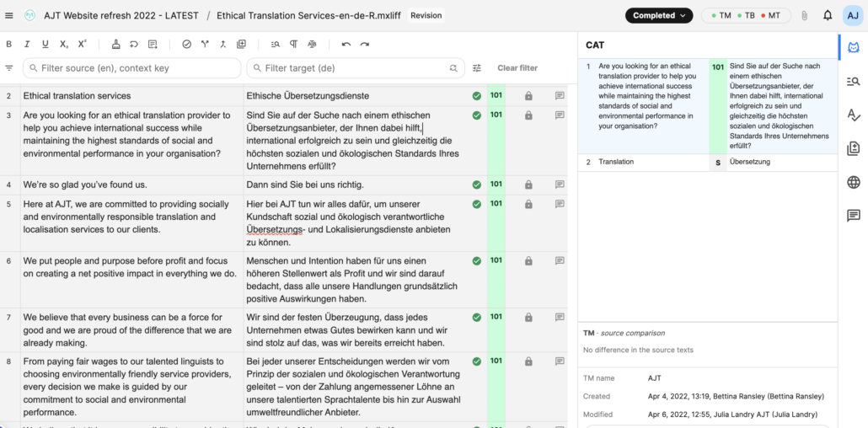Toggle the lock on segment 2
The image size is (868, 428).
point(528,96)
